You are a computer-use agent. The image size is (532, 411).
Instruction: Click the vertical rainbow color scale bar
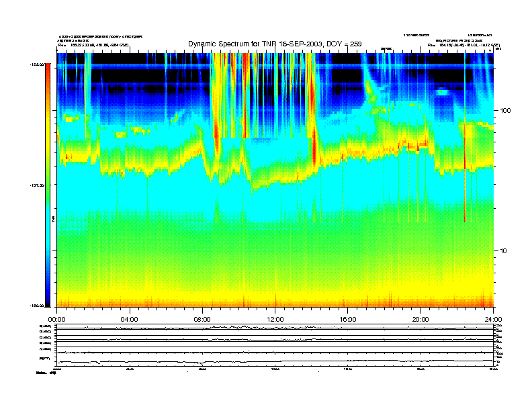click(x=48, y=185)
